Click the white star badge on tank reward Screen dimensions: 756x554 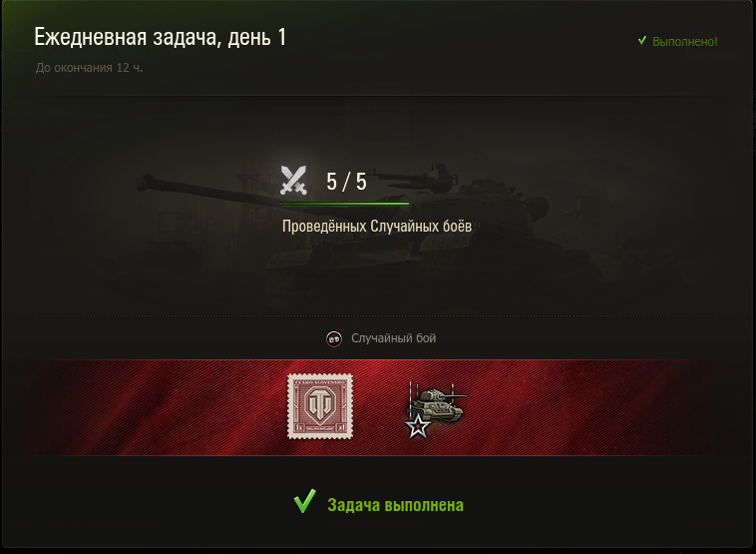tap(418, 426)
